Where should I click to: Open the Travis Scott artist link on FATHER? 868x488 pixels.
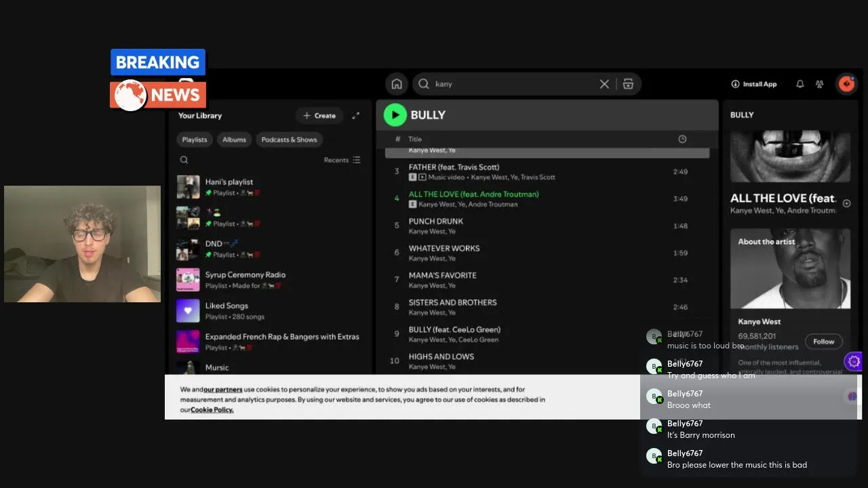click(x=538, y=178)
